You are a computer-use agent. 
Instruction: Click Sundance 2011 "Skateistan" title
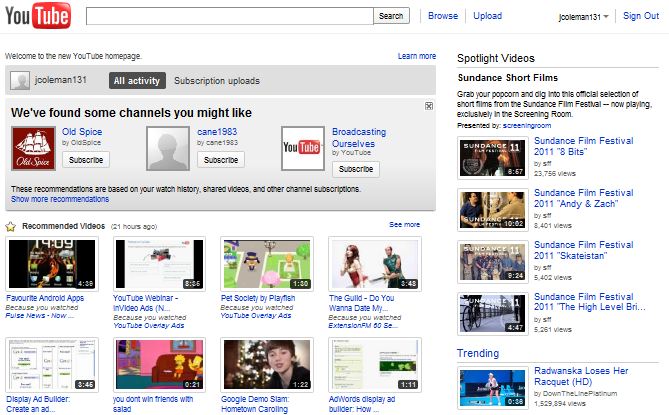584,250
